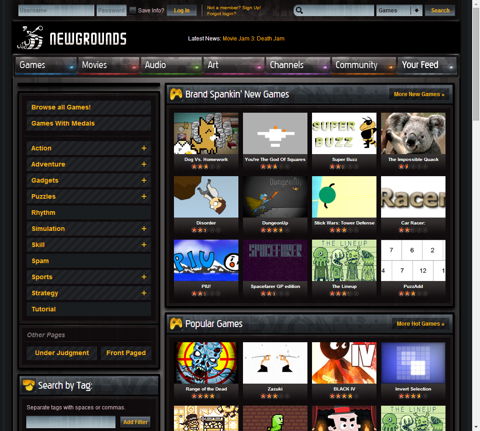The width and height of the screenshot is (480, 431).
Task: Open Range of the Dead zombie thumbnail
Action: [x=206, y=363]
